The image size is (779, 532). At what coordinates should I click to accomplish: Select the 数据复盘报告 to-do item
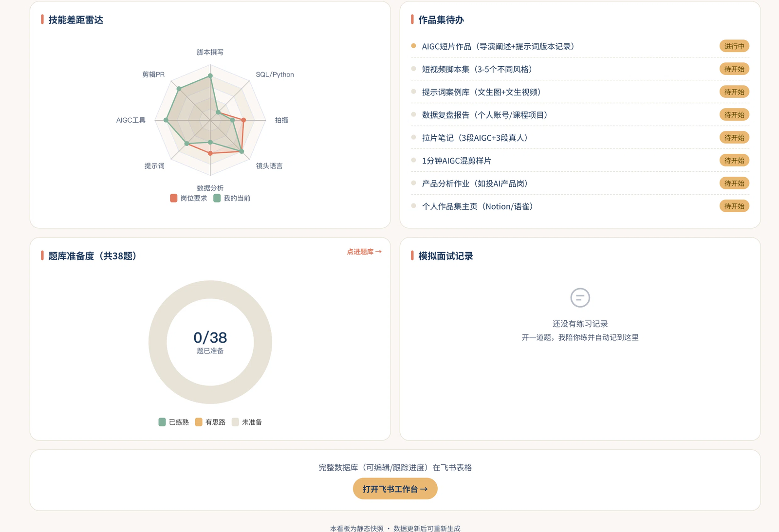point(580,115)
